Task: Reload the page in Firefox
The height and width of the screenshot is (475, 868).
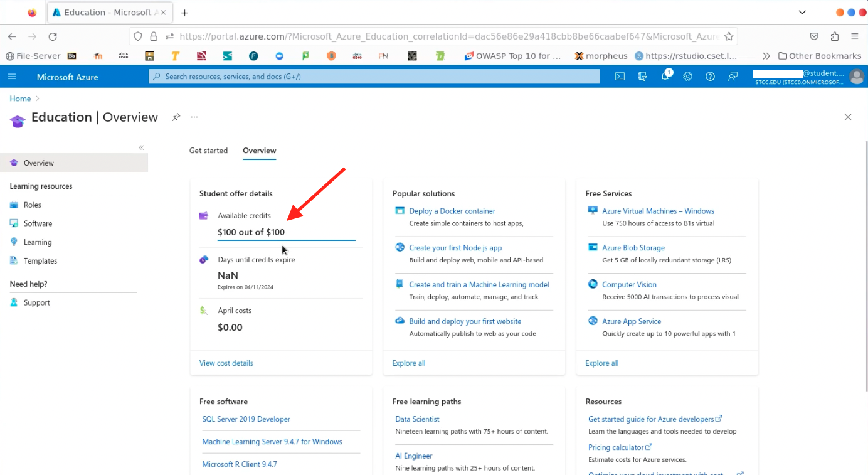Action: pyautogui.click(x=53, y=36)
